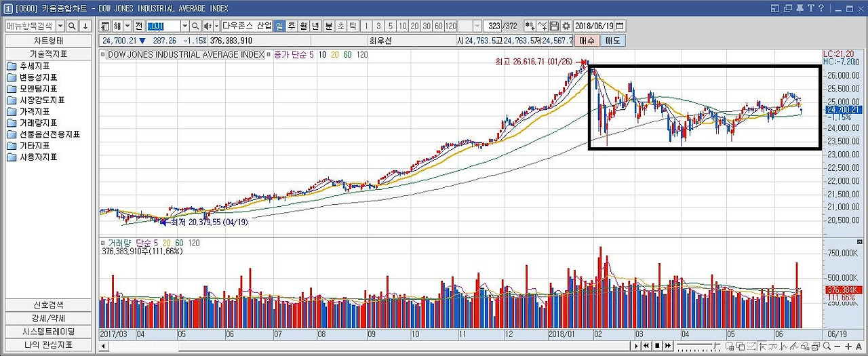Click the candle add-chart toolbar icon
This screenshot has height=356, width=868.
pyautogui.click(x=530, y=26)
